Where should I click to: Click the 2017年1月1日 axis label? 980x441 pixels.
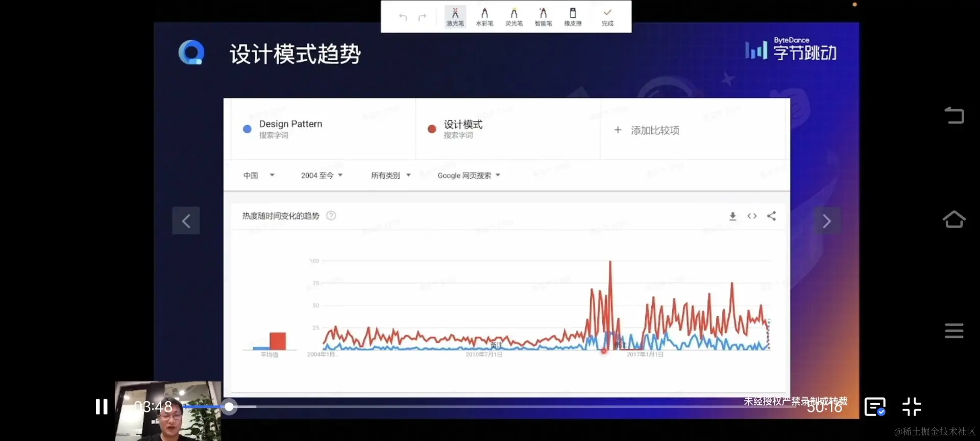pyautogui.click(x=645, y=354)
